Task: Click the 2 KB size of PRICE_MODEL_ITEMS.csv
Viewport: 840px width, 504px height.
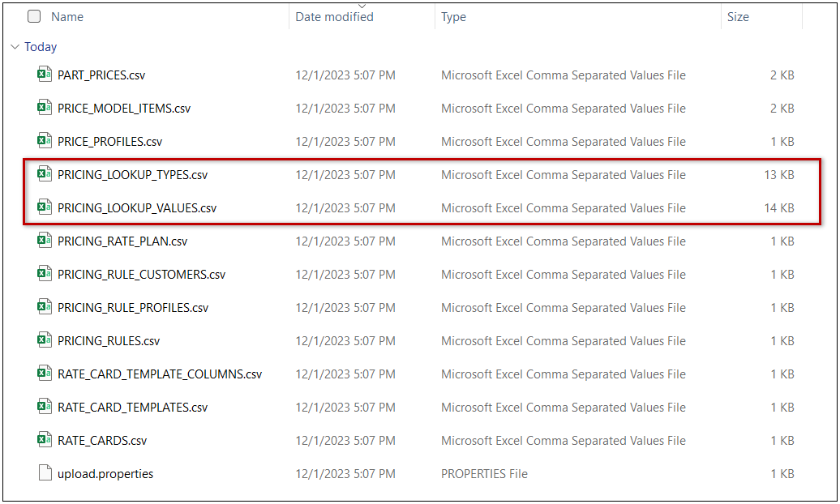Action: click(x=782, y=109)
